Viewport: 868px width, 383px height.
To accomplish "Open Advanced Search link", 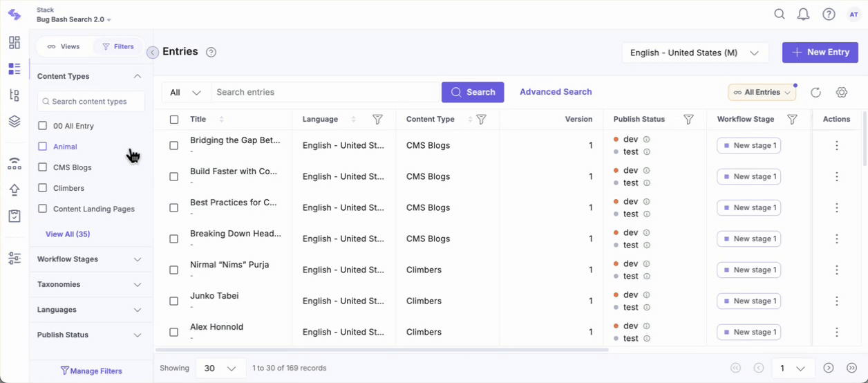I will (556, 92).
